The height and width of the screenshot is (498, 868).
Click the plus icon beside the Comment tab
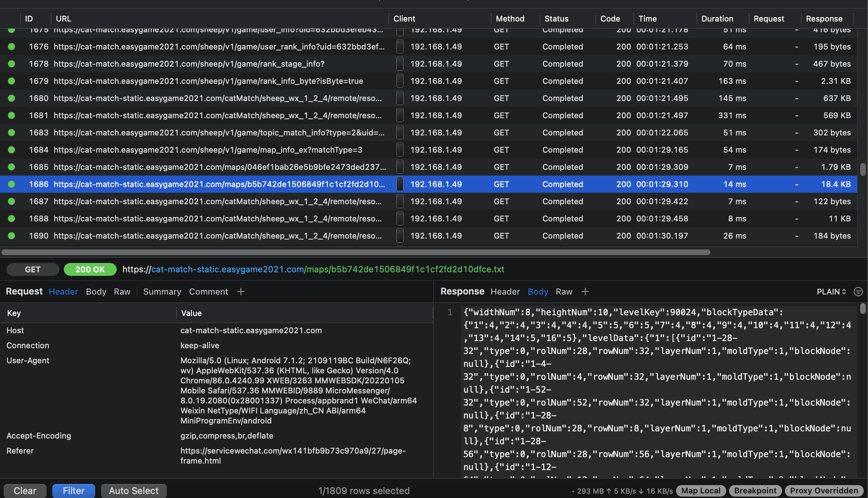(240, 292)
